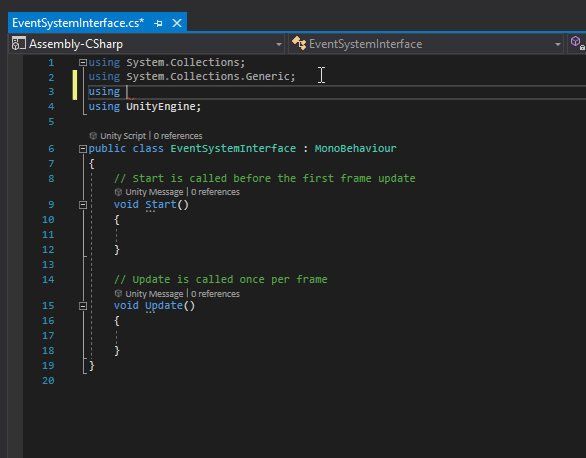Collapse the Update method block
Image resolution: width=586 pixels, height=458 pixels.
[x=83, y=306]
